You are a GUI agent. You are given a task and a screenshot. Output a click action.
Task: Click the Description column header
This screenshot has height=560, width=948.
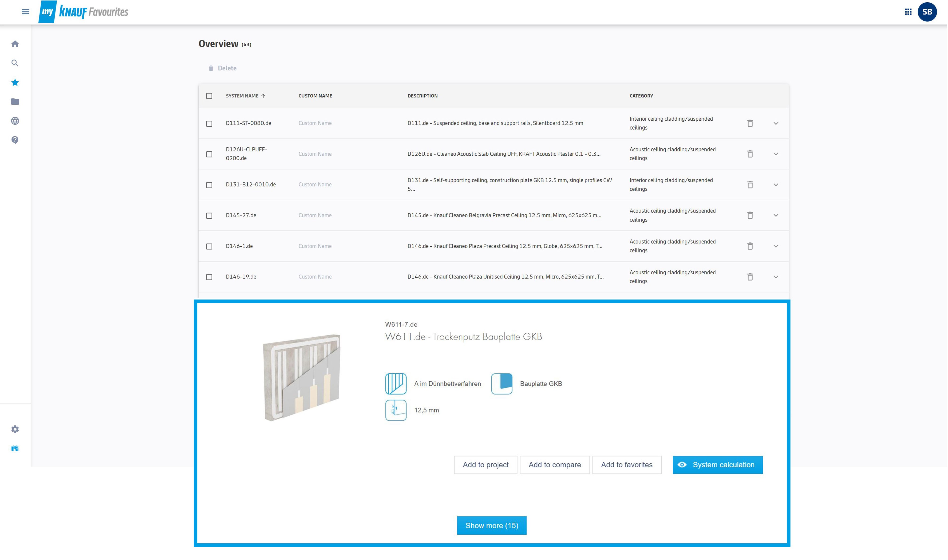click(x=423, y=96)
